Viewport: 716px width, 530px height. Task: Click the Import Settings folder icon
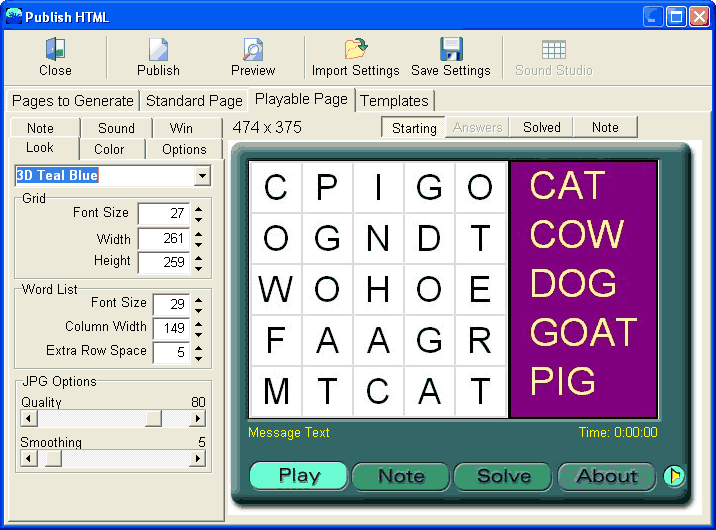pos(356,49)
